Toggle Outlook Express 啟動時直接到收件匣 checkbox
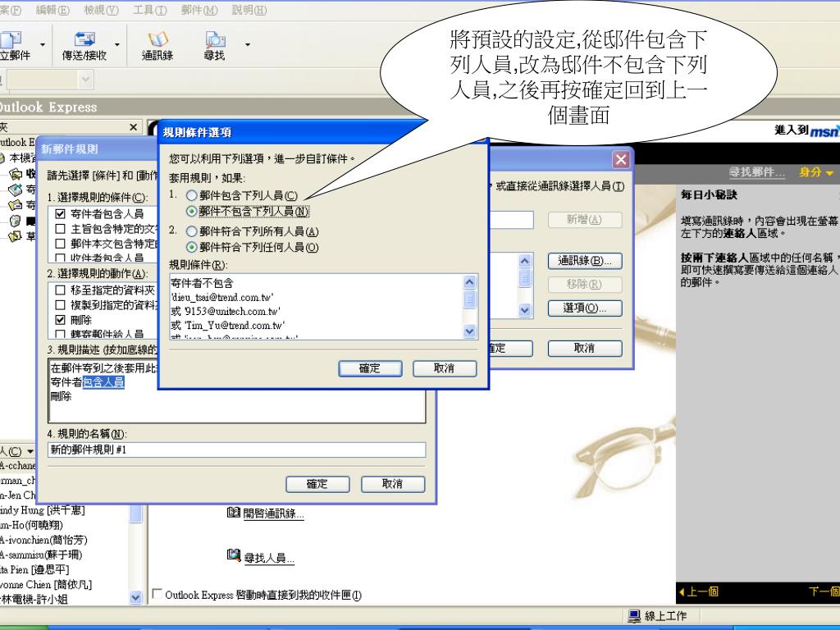This screenshot has width=840, height=630. click(157, 594)
